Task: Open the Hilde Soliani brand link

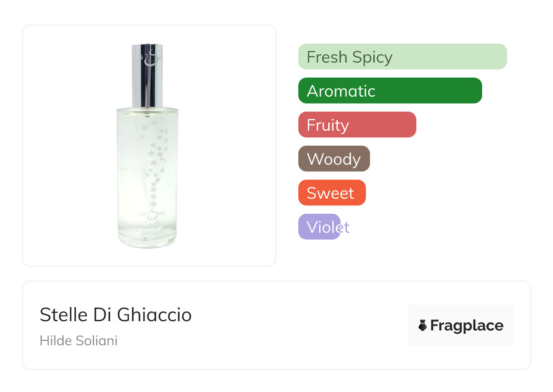Action: tap(79, 341)
